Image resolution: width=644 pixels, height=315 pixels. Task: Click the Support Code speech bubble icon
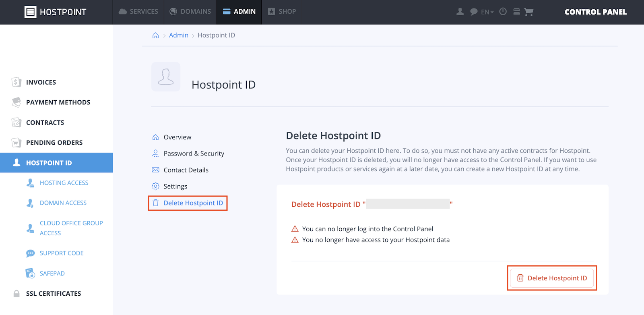click(x=30, y=253)
